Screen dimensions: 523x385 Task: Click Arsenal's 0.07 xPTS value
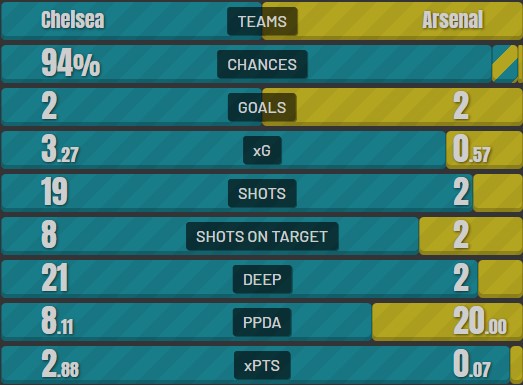pos(472,364)
